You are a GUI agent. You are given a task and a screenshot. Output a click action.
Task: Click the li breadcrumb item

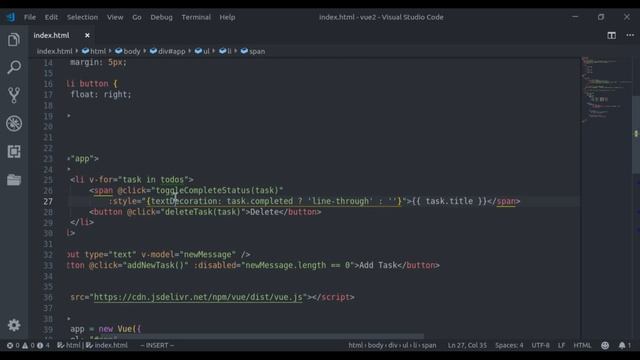[225, 51]
